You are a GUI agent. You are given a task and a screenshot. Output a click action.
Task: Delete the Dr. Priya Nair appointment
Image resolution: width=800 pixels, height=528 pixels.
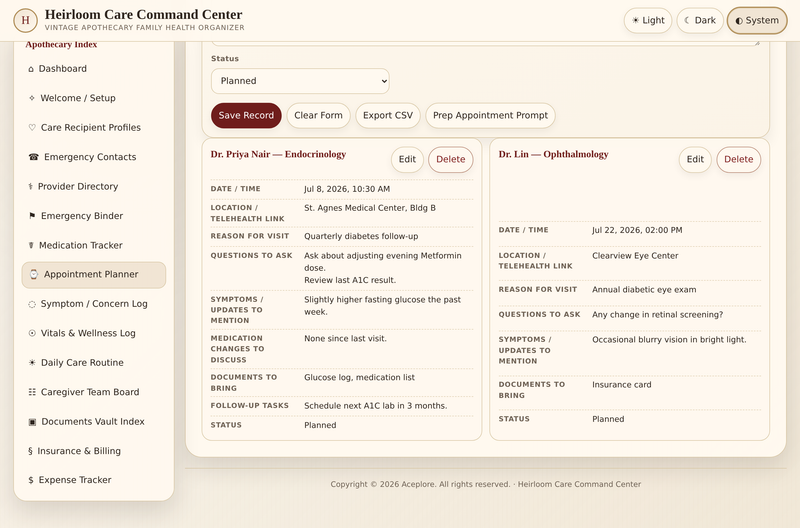point(451,159)
